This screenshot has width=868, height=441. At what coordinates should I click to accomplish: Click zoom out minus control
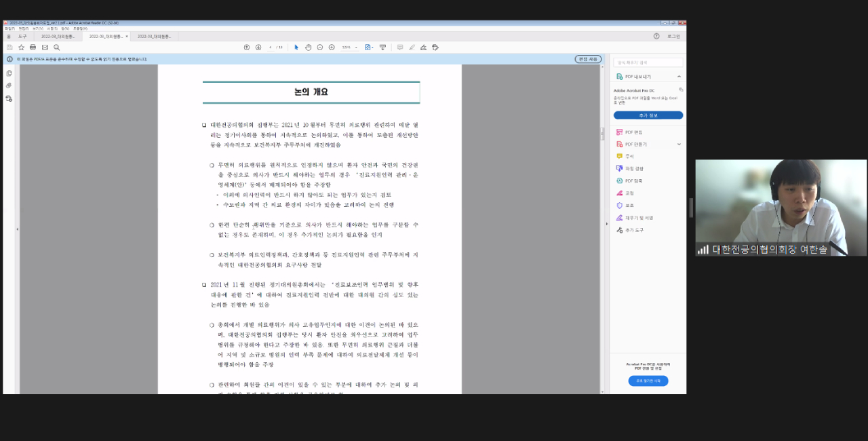pyautogui.click(x=319, y=47)
